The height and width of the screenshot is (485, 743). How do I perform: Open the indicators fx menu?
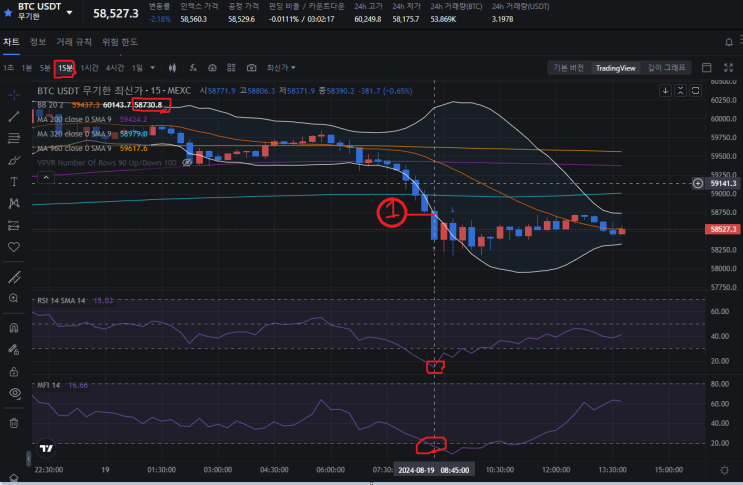pos(193,68)
